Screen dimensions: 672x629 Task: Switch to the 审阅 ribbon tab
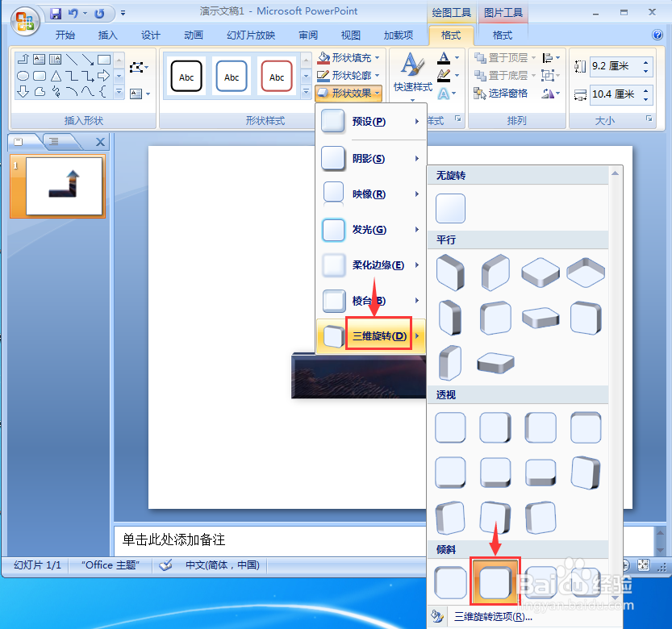point(308,35)
